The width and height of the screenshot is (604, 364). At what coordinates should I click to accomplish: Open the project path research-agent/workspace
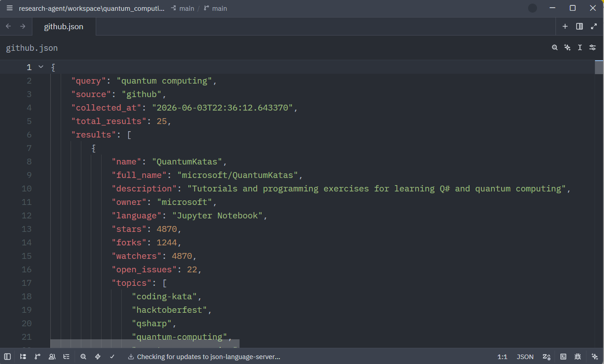coord(92,9)
